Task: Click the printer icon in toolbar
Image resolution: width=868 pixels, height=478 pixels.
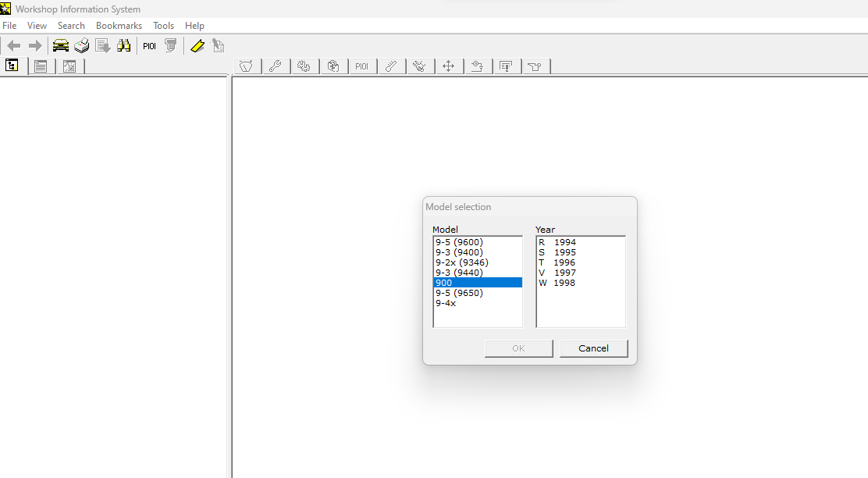Action: 82,46
